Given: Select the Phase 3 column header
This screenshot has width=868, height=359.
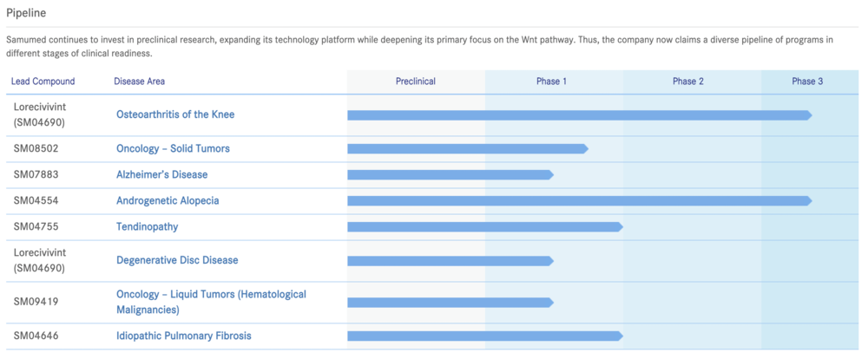Looking at the screenshot, I should coord(807,82).
